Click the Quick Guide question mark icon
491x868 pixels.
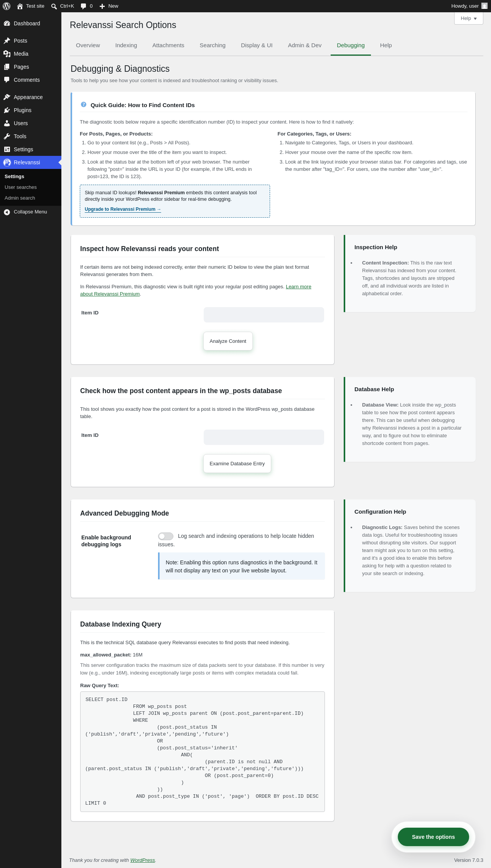(x=84, y=104)
